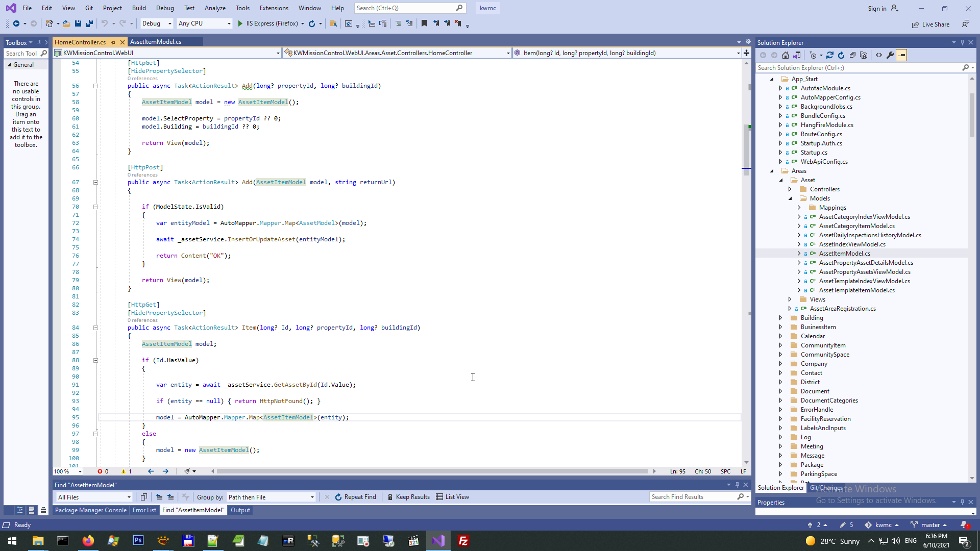Click Find in Files toolbar icon

pos(333,23)
